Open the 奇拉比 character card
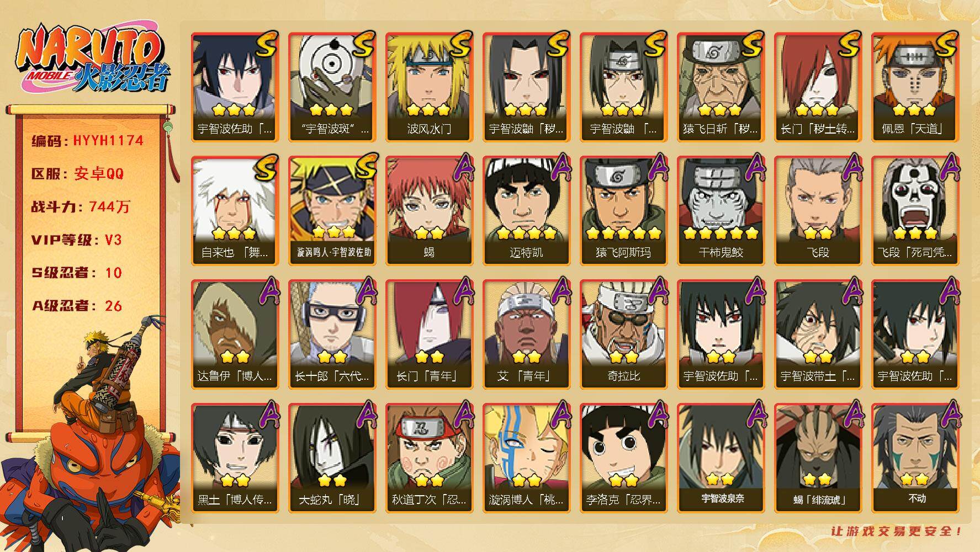This screenshot has width=980, height=552. (623, 335)
